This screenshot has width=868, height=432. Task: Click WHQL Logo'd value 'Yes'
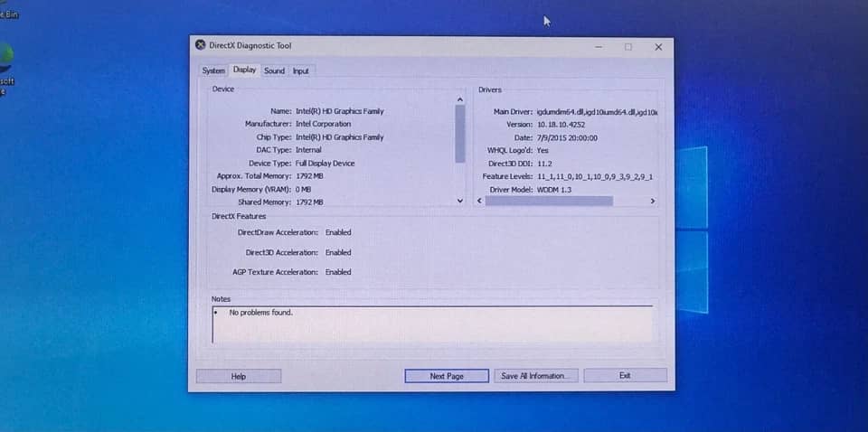pos(542,150)
